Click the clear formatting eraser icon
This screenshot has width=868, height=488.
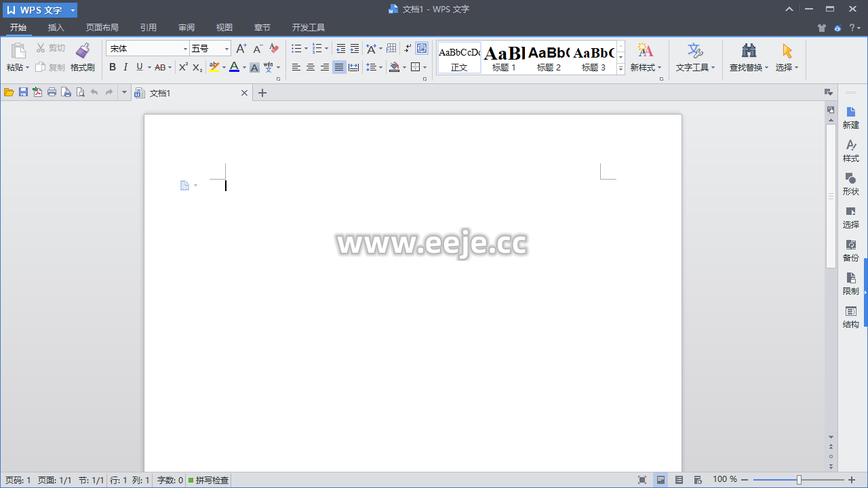pos(274,49)
